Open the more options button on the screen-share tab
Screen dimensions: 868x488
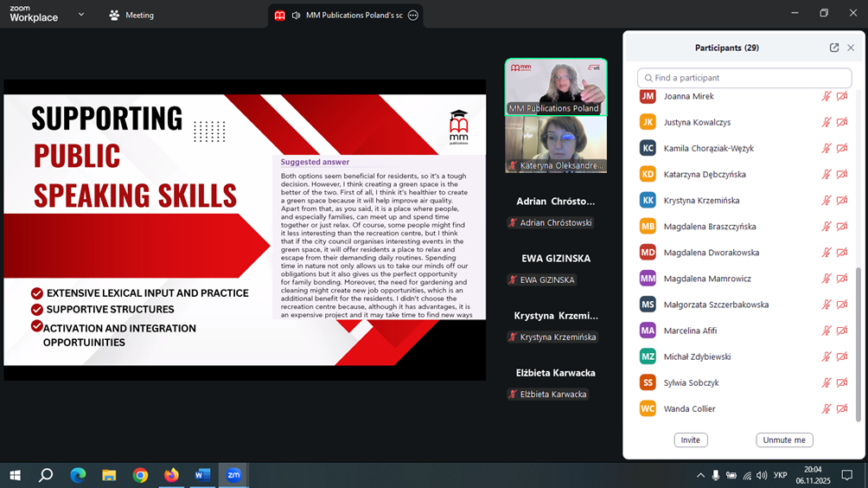pos(413,16)
